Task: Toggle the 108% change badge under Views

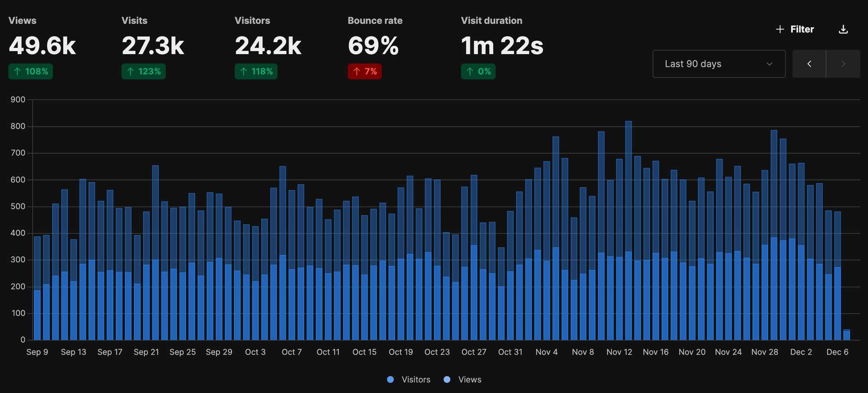Action: coord(30,71)
